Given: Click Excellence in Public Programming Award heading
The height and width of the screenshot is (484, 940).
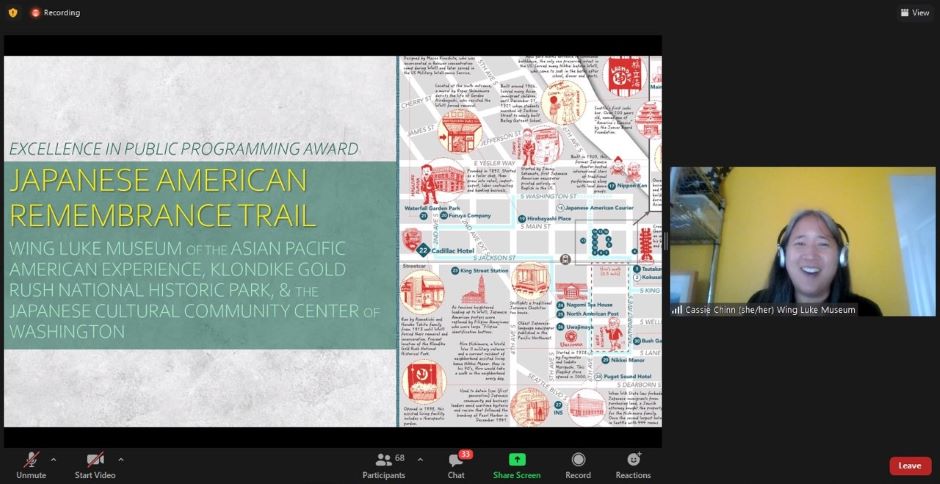Looking at the screenshot, I should 183,149.
